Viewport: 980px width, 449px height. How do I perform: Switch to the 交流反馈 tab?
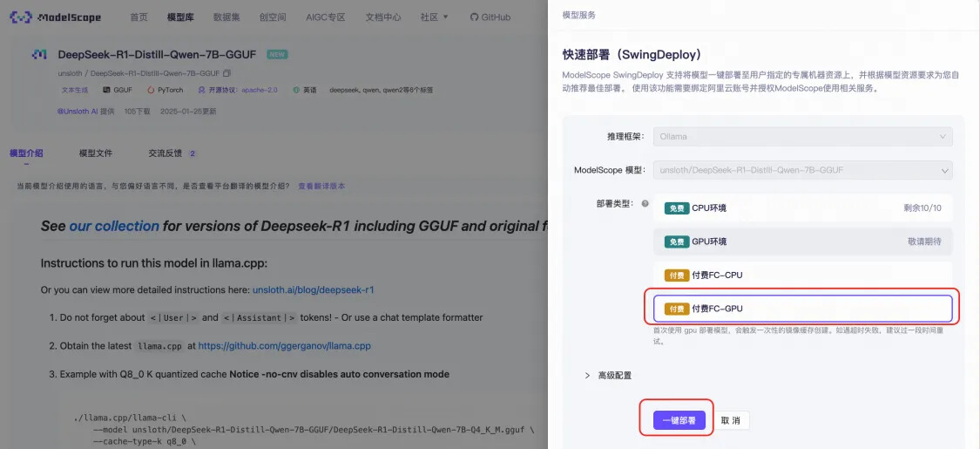tap(165, 153)
